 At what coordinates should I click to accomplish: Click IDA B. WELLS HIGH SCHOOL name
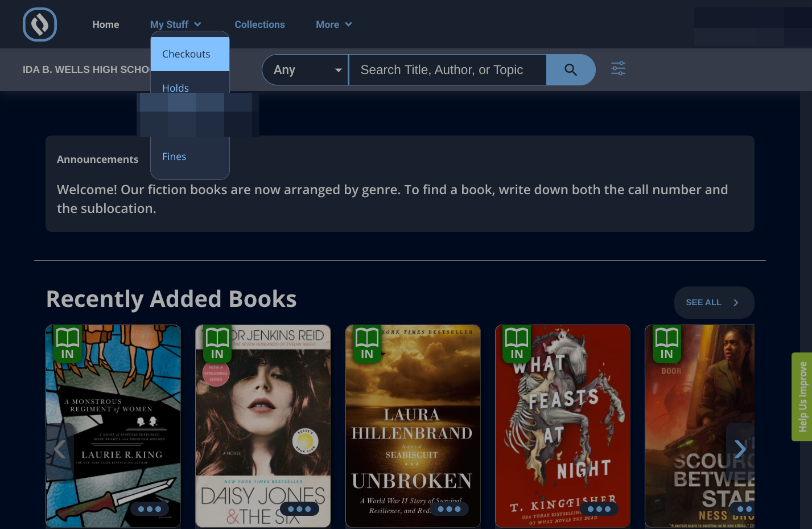point(86,69)
